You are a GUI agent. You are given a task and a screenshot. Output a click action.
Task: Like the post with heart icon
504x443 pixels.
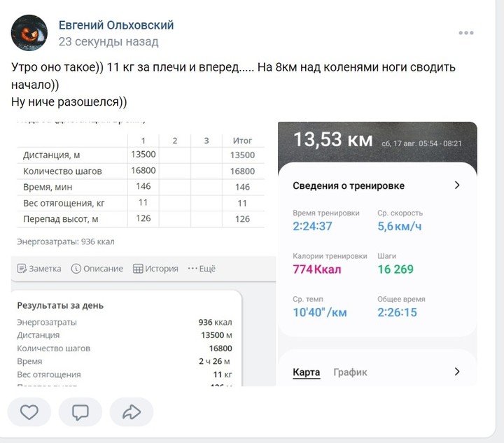[x=29, y=412]
